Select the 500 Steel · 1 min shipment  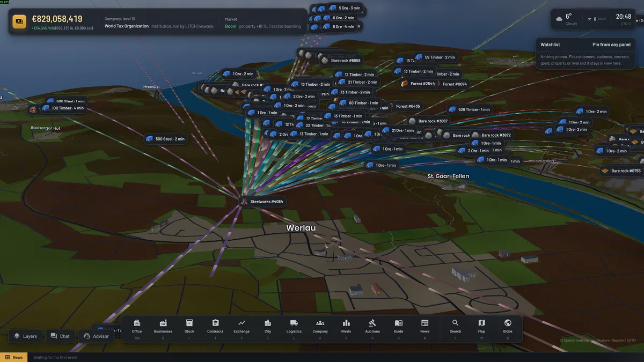point(65,101)
